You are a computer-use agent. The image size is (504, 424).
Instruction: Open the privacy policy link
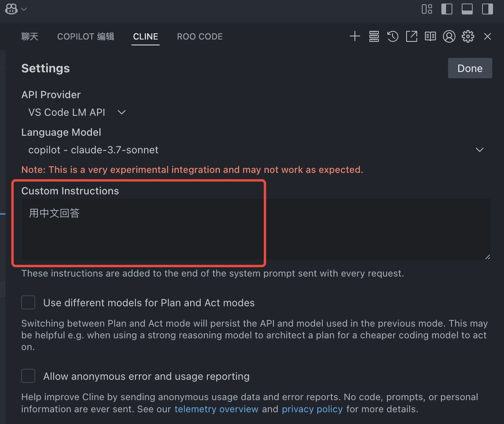point(312,409)
